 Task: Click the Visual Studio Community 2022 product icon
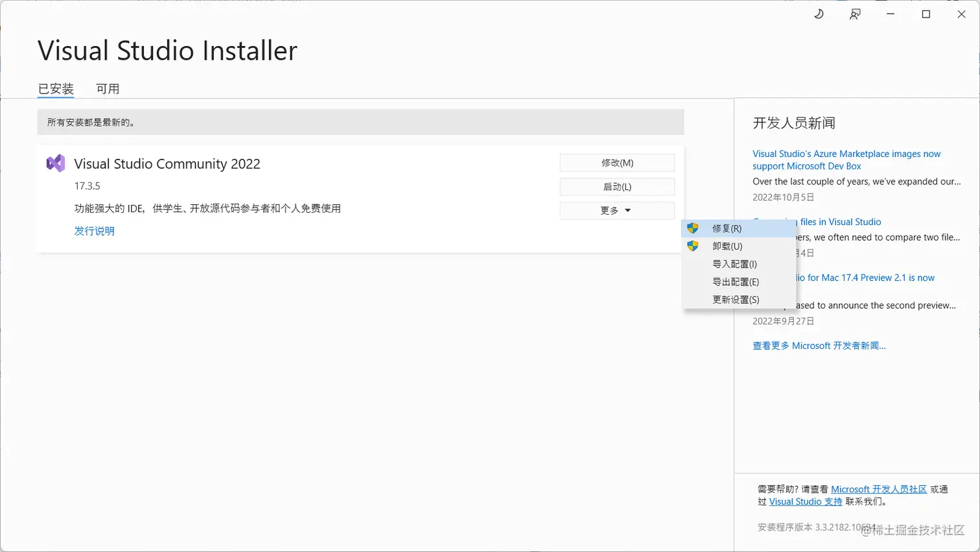click(56, 163)
